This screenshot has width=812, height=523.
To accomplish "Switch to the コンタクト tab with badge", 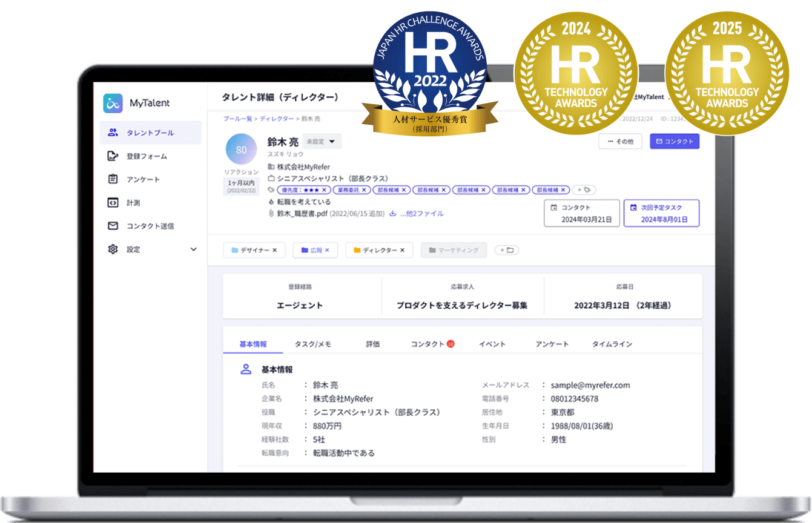I will coord(432,344).
